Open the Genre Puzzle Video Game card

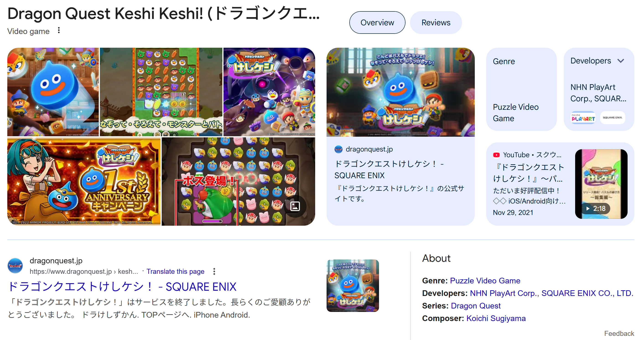click(x=521, y=89)
